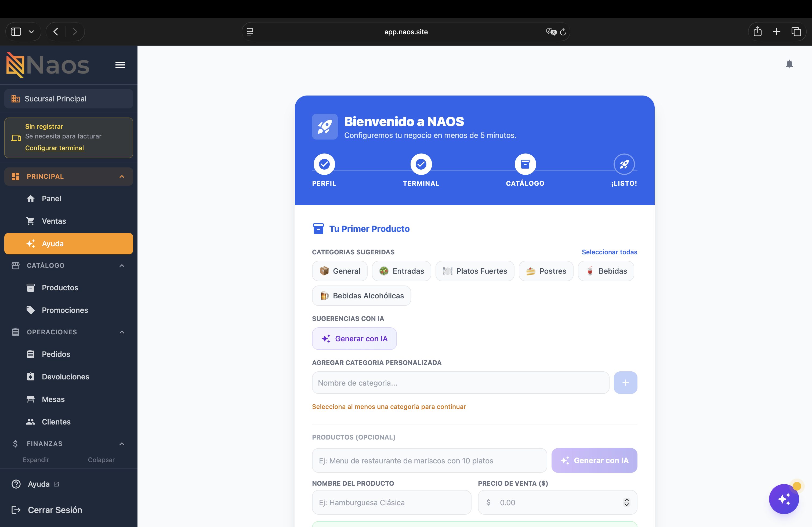Focus the Nombre de categoria field

(461, 383)
